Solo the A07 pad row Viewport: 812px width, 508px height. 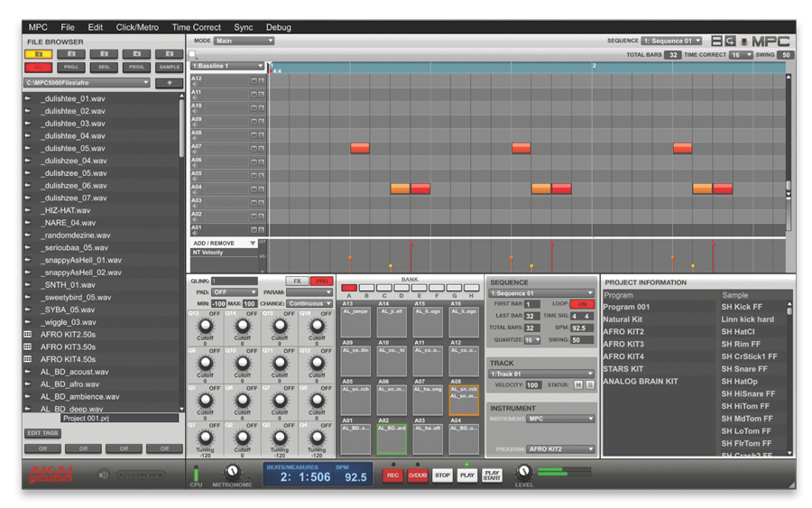(x=261, y=149)
